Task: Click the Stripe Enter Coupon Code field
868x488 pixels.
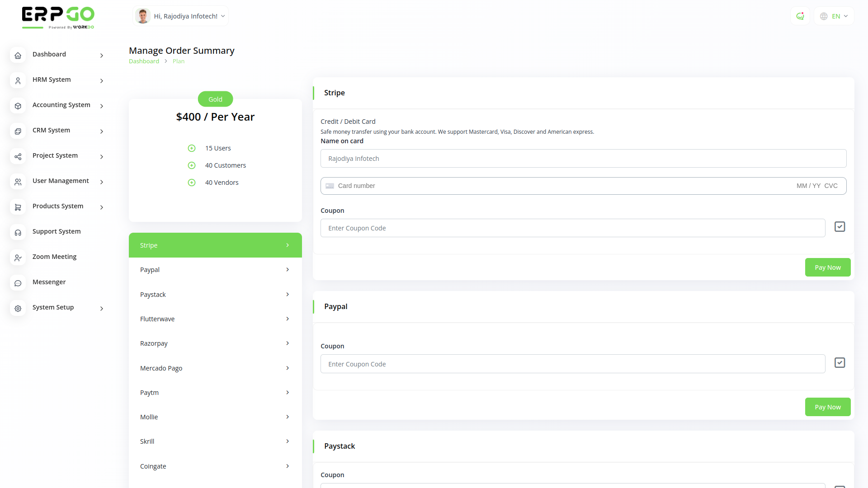Action: click(x=572, y=228)
